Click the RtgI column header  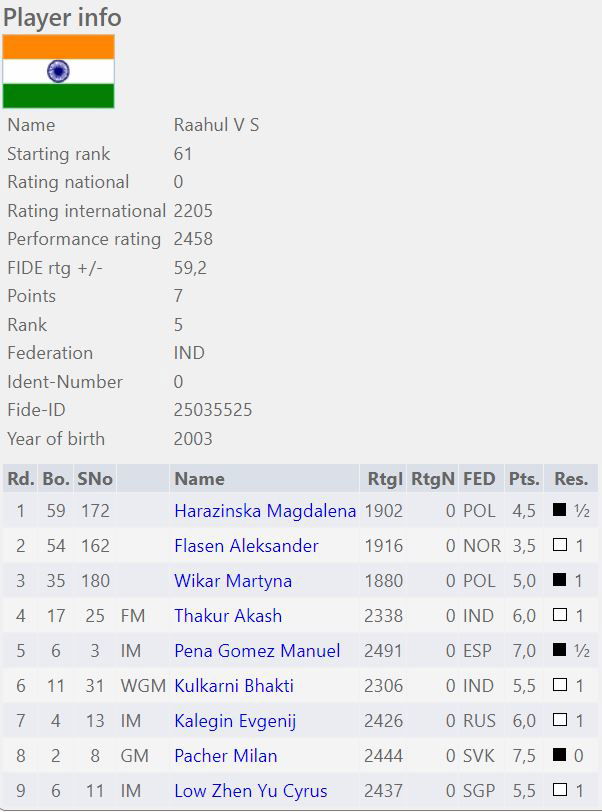(385, 479)
